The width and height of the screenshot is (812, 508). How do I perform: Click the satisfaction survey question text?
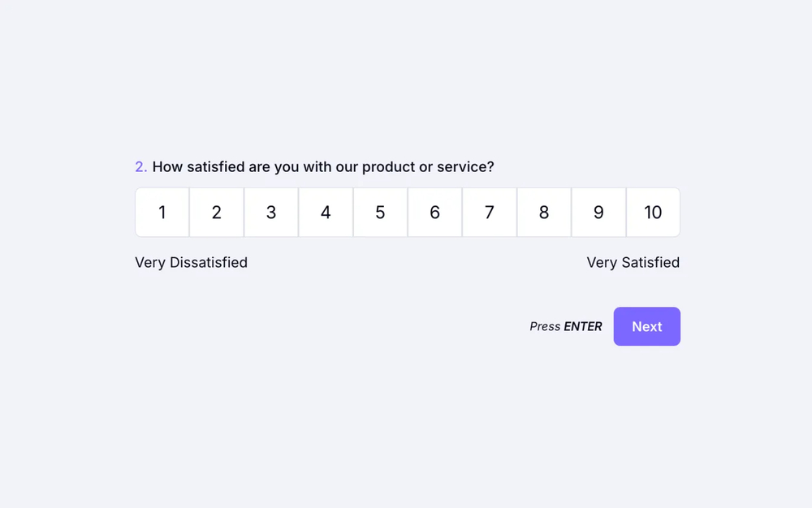(x=325, y=166)
